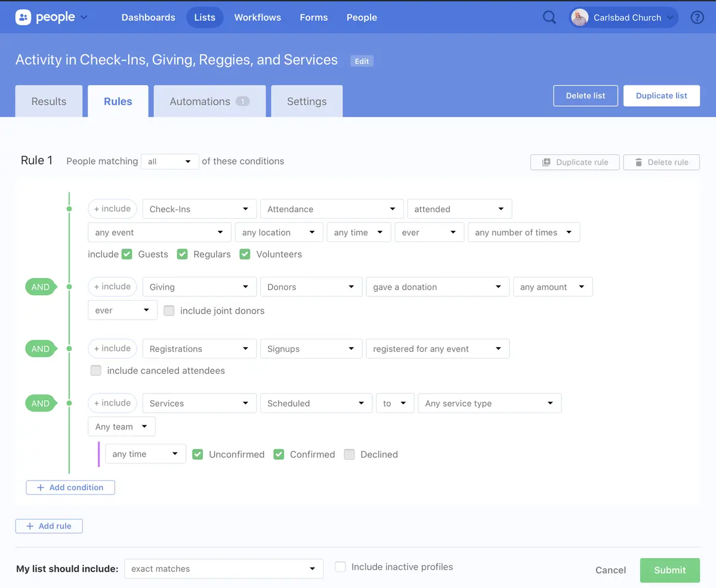The image size is (716, 588).
Task: Click the Delete list button
Action: [585, 95]
